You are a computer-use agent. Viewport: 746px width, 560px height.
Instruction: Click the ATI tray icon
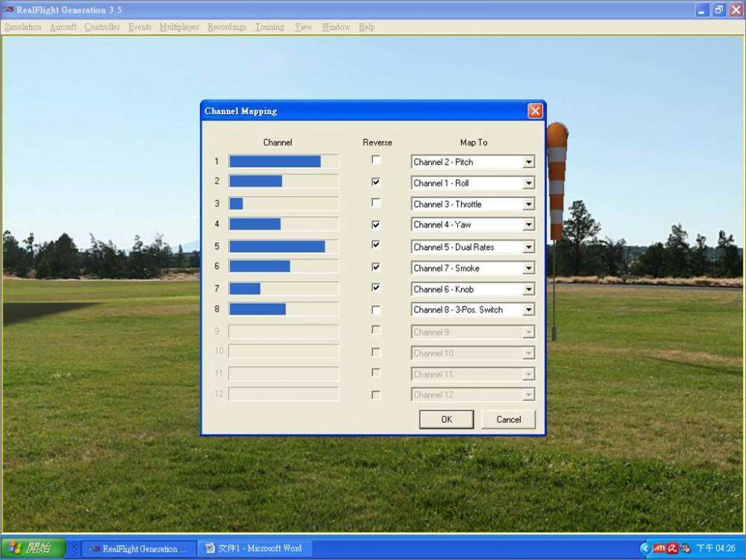[659, 549]
